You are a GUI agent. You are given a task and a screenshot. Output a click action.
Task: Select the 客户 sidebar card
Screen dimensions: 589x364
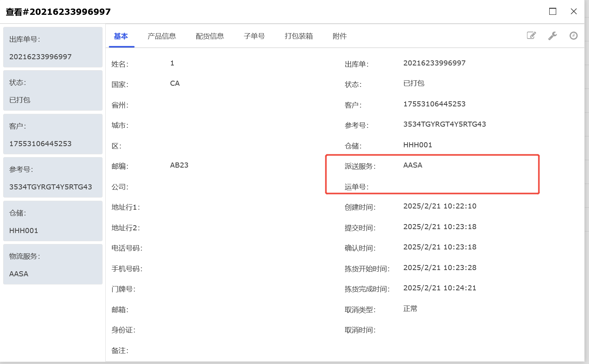coord(53,134)
